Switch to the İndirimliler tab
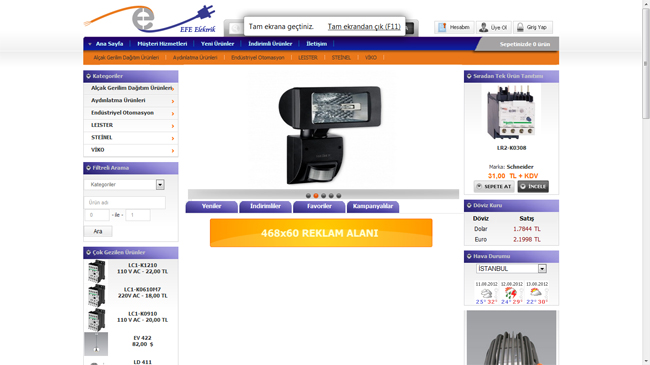The height and width of the screenshot is (365, 650). [x=265, y=207]
